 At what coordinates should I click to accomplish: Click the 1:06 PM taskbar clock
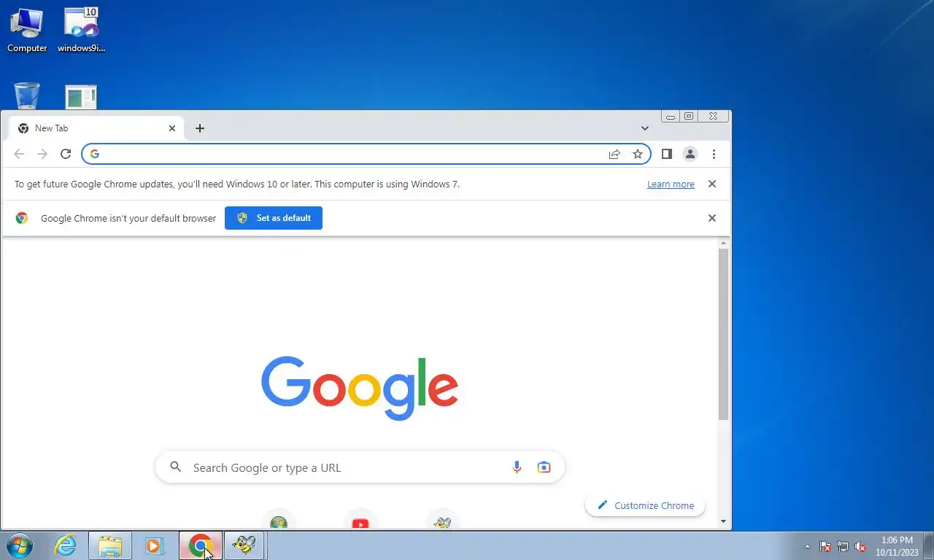click(897, 546)
